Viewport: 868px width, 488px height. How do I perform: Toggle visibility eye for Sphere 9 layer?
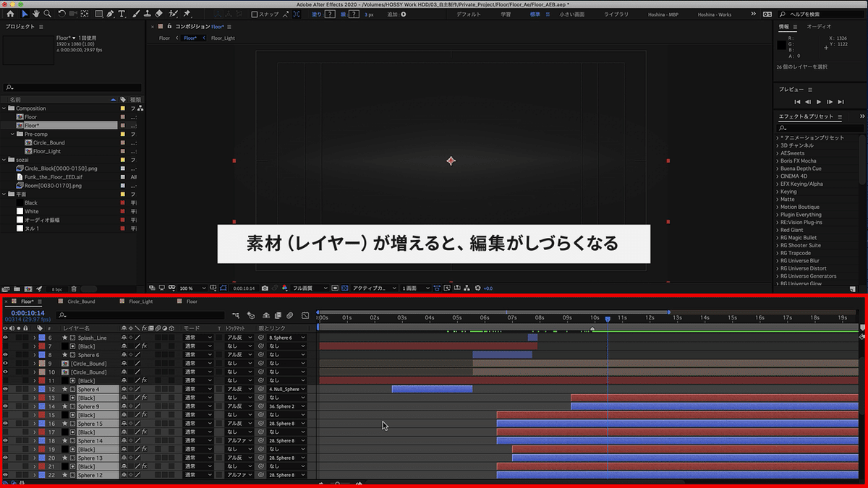click(x=6, y=406)
